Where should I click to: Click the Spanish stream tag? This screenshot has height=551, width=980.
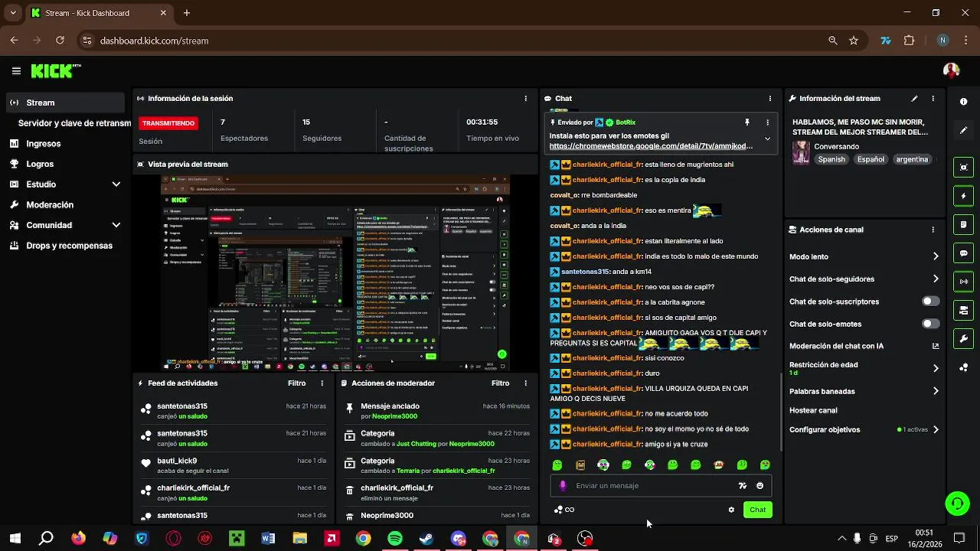click(831, 159)
